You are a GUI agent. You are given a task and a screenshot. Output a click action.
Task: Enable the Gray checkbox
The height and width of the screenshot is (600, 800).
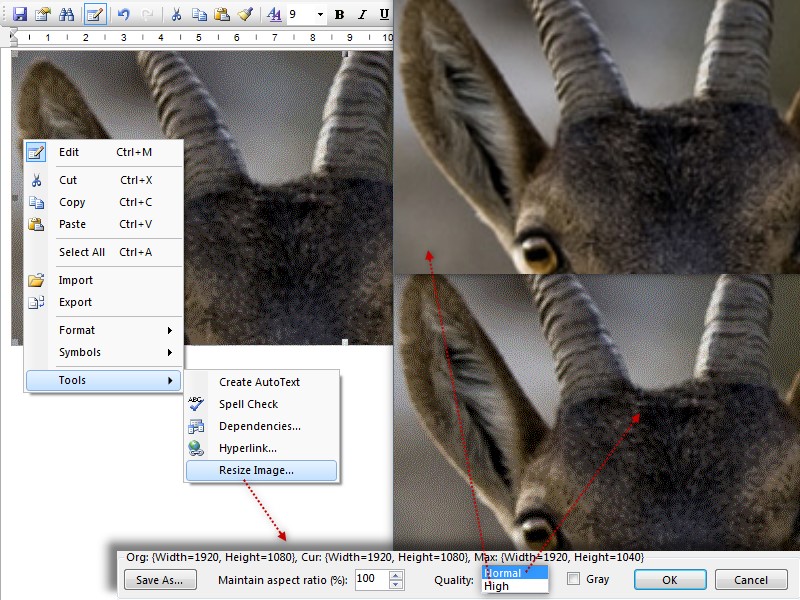573,579
